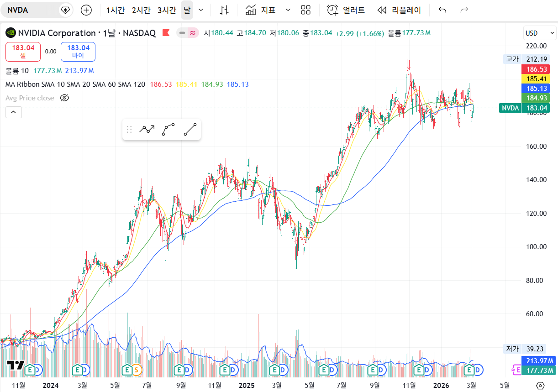Select the trend path arrow drawing tool
This screenshot has height=392, width=558.
[147, 130]
